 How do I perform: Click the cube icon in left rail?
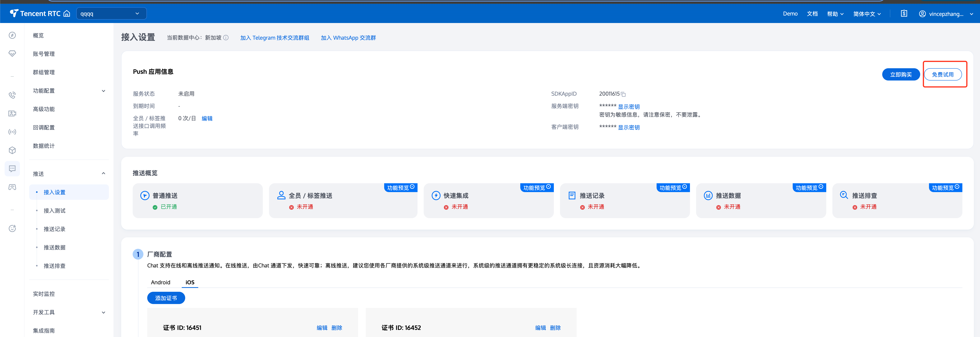(x=12, y=150)
